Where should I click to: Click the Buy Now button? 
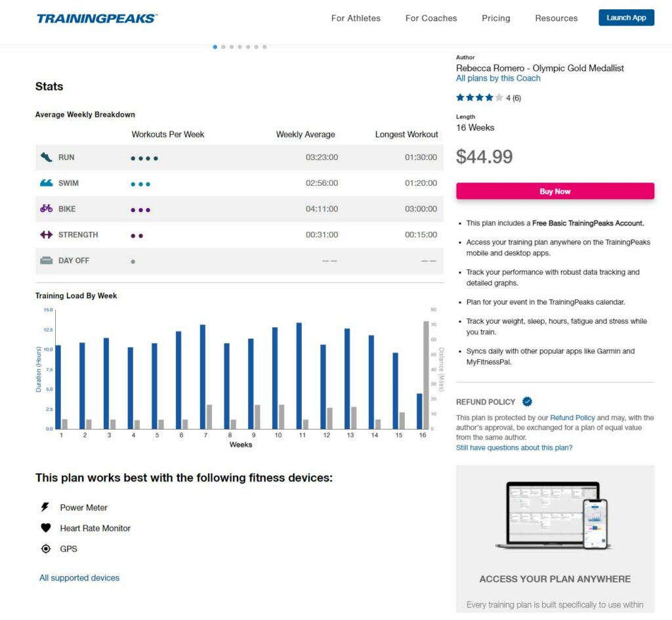point(555,191)
